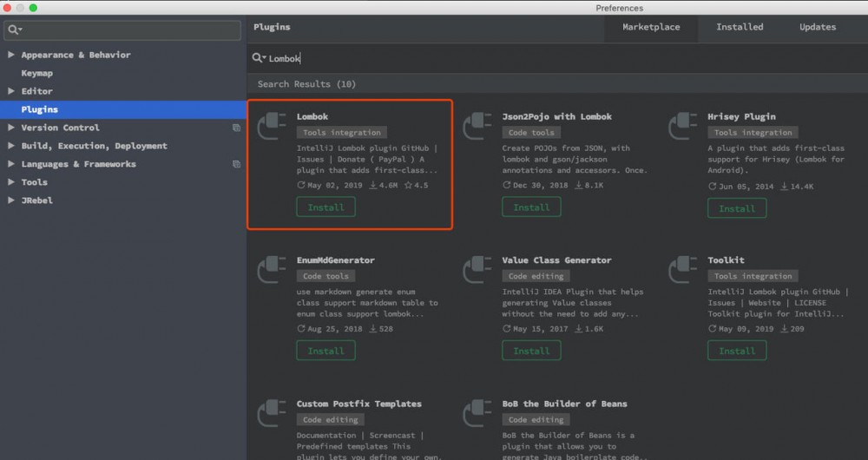Install the Hrisey Plugin

point(737,208)
